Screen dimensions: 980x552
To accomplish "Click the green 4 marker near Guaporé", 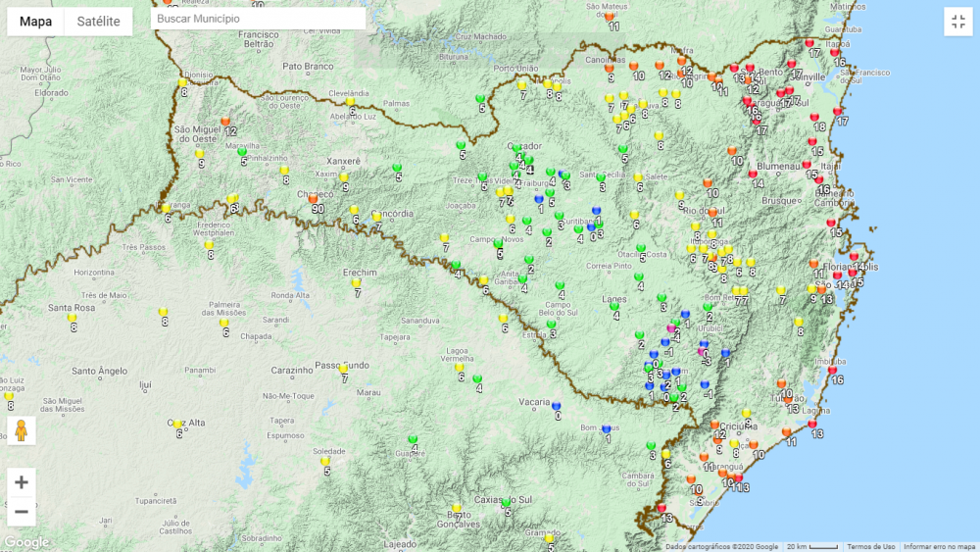I will click(x=413, y=439).
